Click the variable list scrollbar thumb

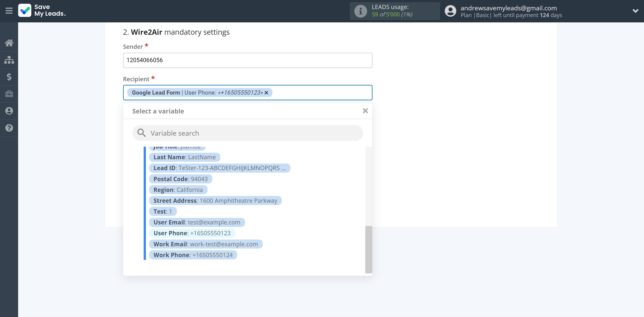(x=369, y=250)
